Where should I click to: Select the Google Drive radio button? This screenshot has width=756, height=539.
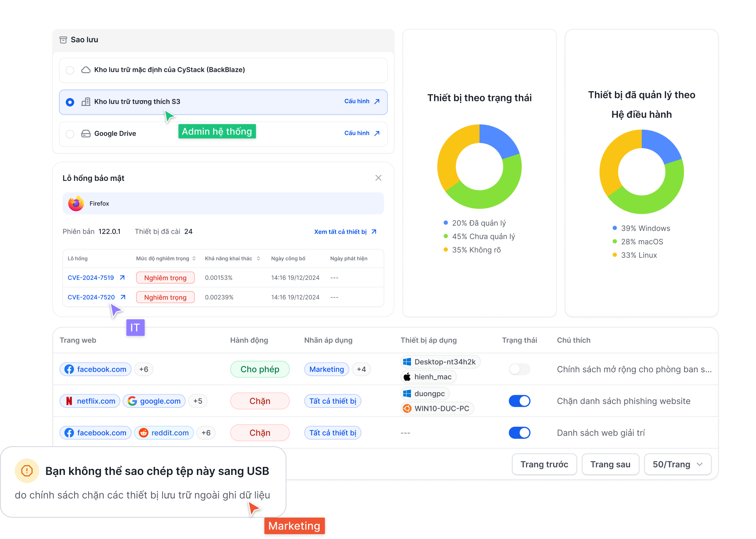tap(70, 134)
